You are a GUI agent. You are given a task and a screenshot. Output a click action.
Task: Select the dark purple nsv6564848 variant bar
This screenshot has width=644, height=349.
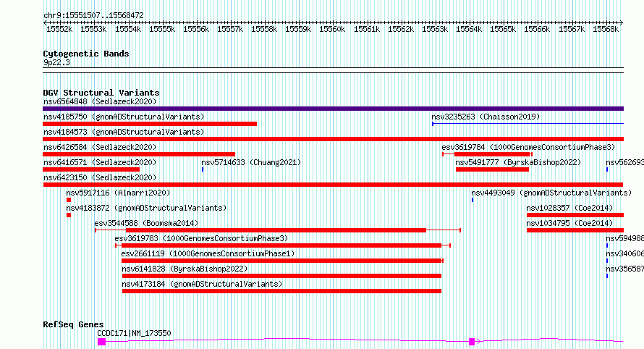[333, 109]
